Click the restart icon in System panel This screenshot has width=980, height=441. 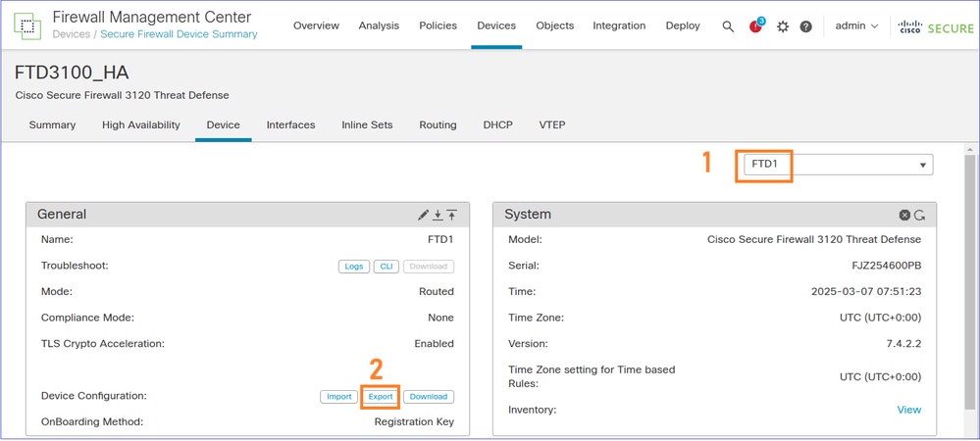(x=919, y=215)
